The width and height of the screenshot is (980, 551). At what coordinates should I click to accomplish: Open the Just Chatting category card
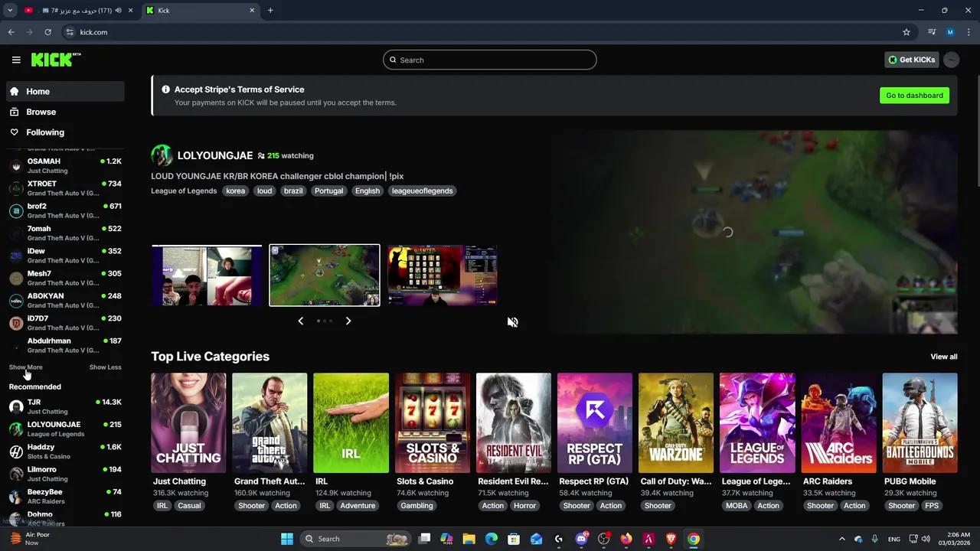pyautogui.click(x=188, y=422)
